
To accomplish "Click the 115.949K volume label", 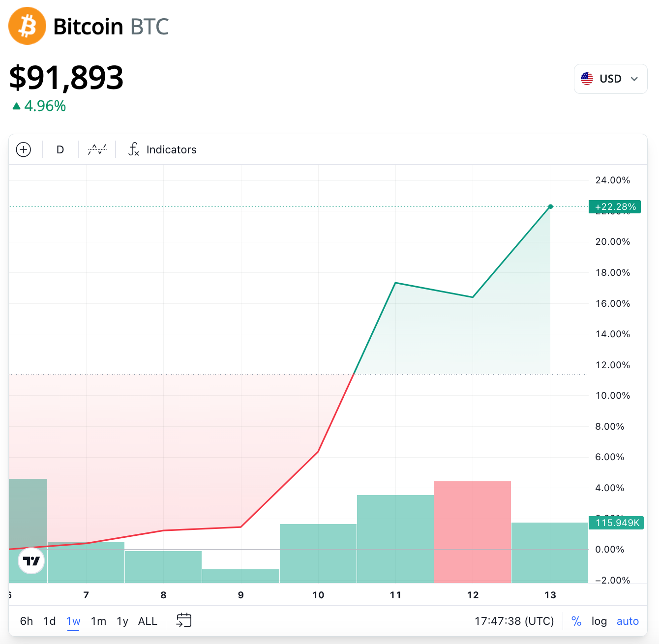I will coord(616,523).
